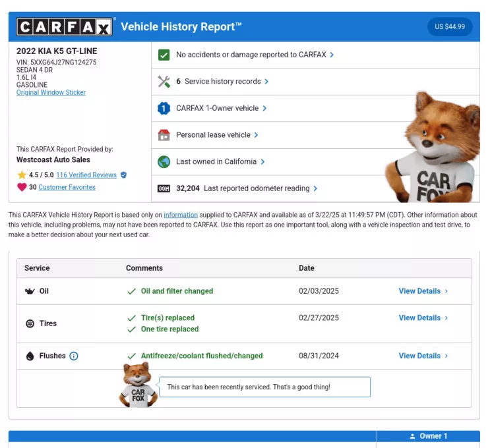Screen dimensions: 490x448
Task: Click the US $44.99 price button
Action: click(x=450, y=27)
